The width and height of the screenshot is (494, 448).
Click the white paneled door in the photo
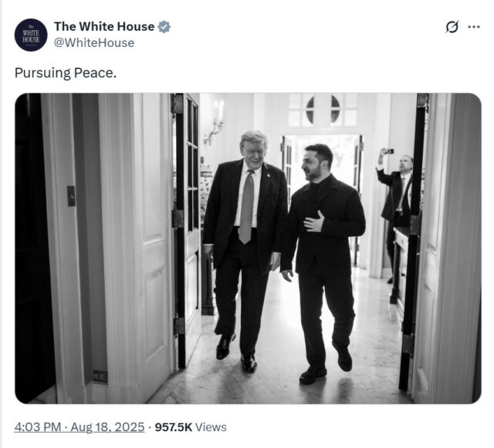[x=154, y=245]
